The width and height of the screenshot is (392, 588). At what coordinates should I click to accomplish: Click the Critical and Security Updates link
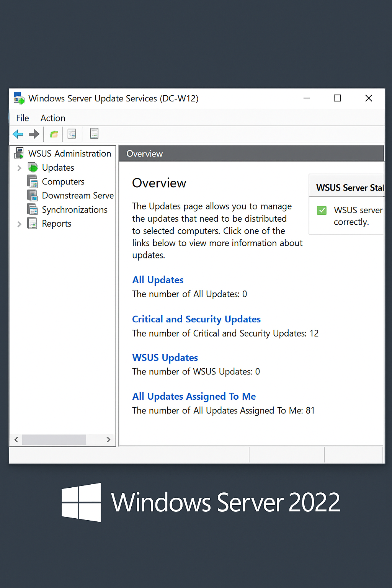(196, 319)
